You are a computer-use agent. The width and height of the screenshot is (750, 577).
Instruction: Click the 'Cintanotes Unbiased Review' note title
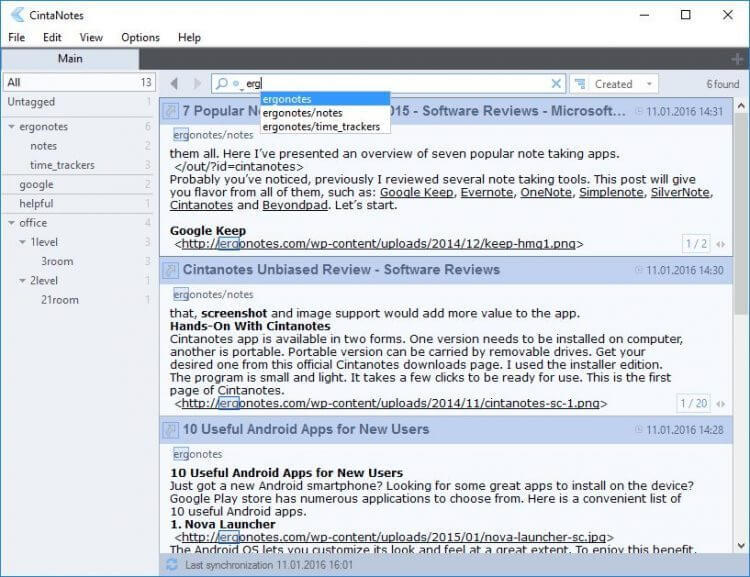pos(342,270)
